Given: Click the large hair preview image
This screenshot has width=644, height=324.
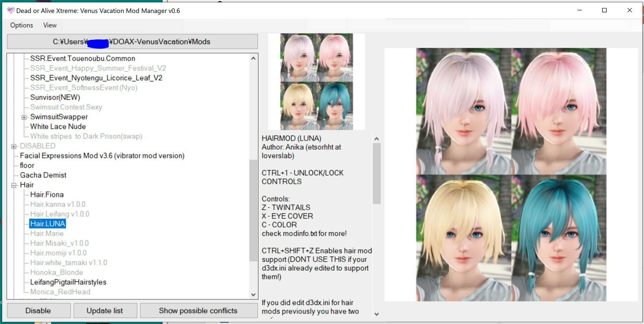Looking at the screenshot, I should (x=511, y=174).
